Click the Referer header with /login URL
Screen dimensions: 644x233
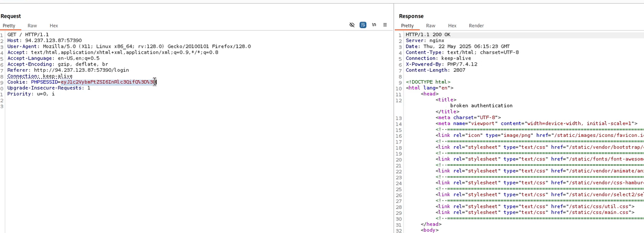(68, 70)
